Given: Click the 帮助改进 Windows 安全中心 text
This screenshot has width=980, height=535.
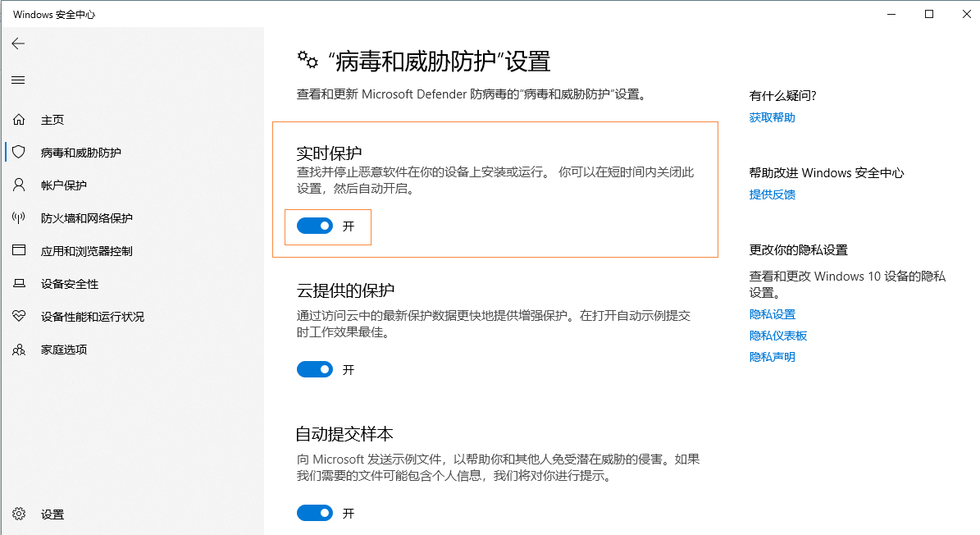Looking at the screenshot, I should 827,173.
